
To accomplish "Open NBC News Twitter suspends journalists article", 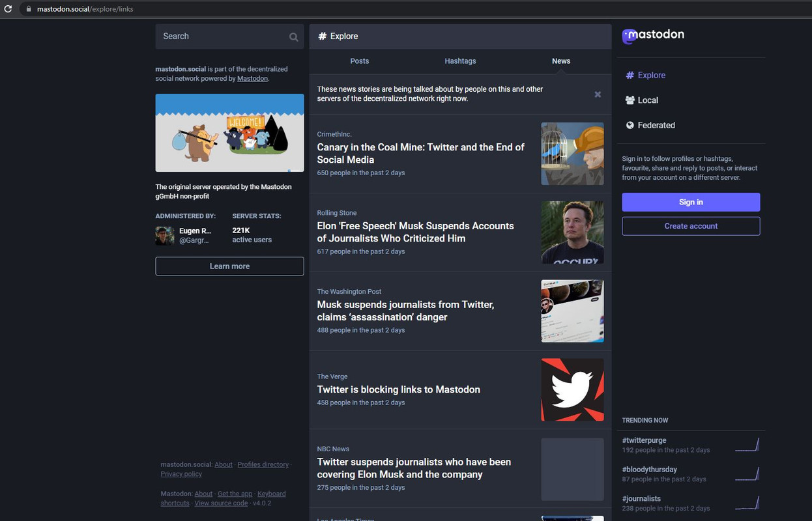I will pos(414,468).
